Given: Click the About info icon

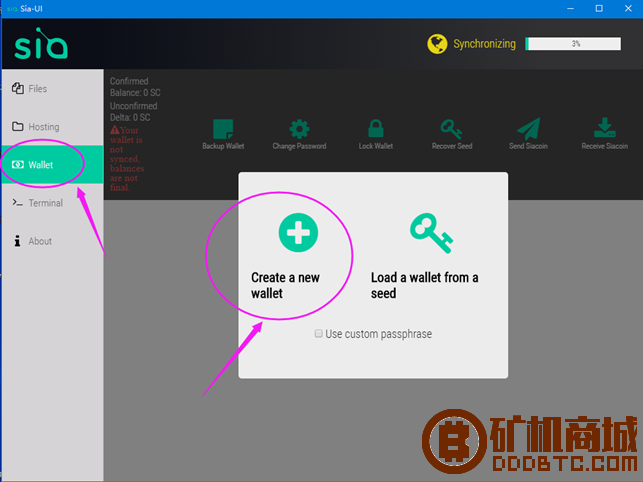Looking at the screenshot, I should tap(17, 241).
